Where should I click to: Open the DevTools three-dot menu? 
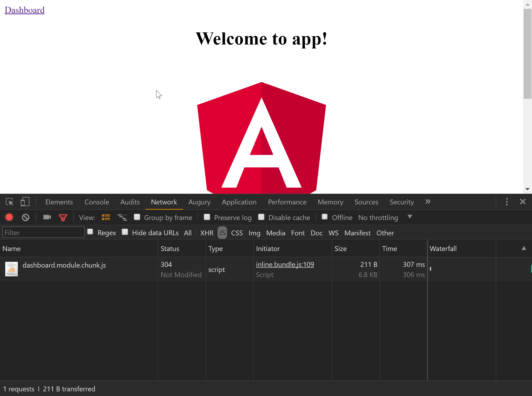pos(507,202)
